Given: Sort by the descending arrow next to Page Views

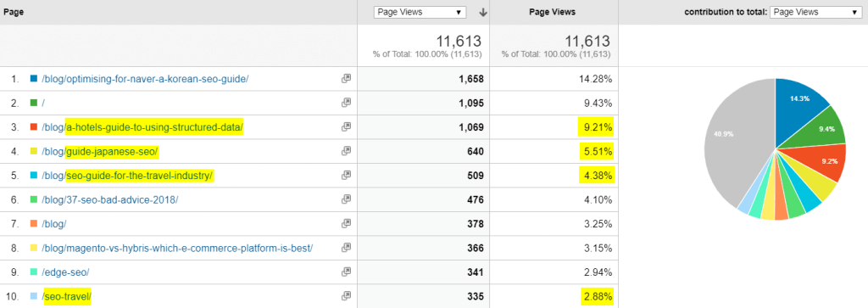Looking at the screenshot, I should click(482, 12).
